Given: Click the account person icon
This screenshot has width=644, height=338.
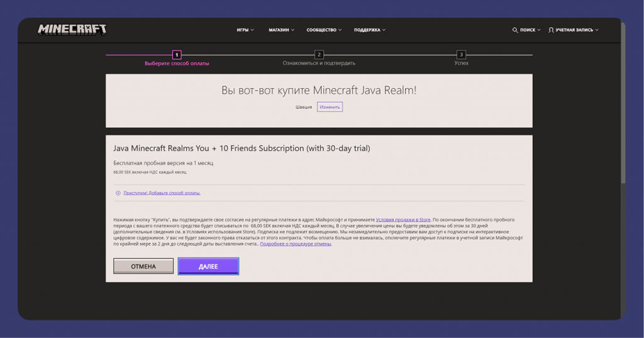Looking at the screenshot, I should click(551, 30).
